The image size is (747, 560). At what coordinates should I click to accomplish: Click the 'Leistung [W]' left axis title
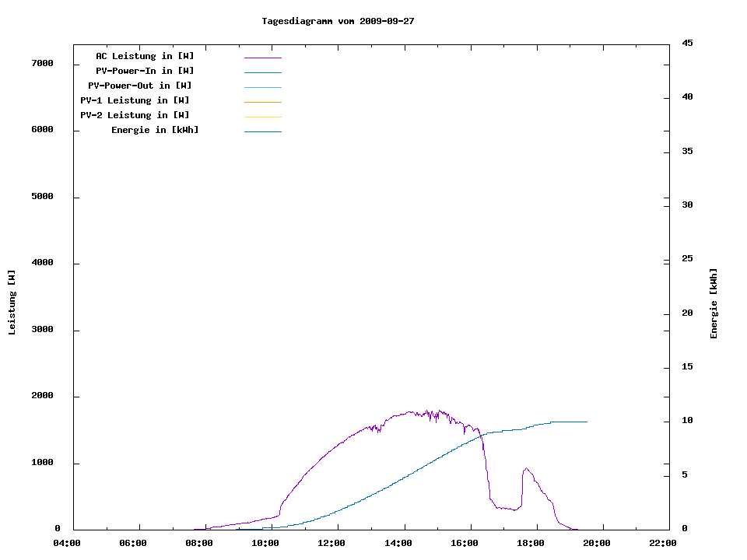click(x=12, y=303)
